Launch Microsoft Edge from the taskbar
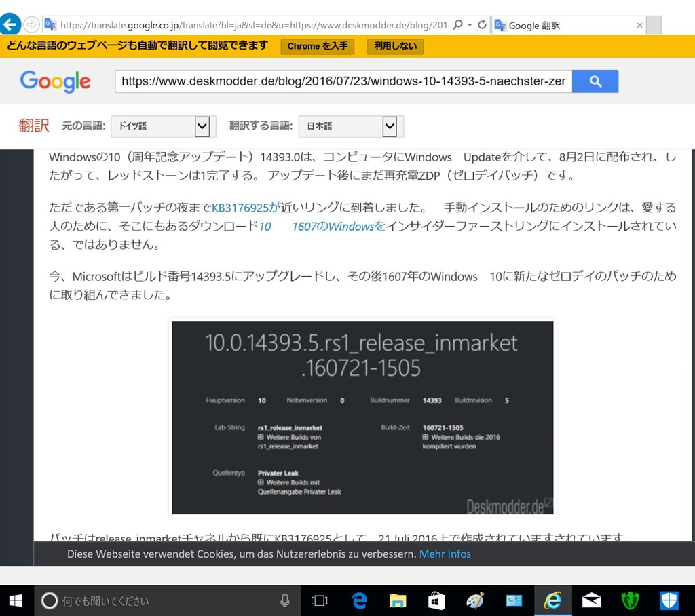Viewport: 695px width, 616px height. point(359,601)
